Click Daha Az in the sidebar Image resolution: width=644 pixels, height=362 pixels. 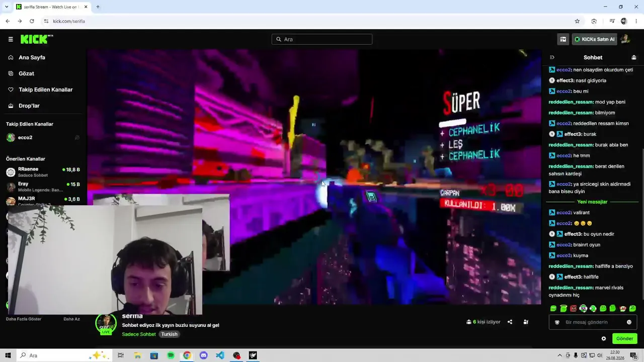tap(71, 319)
